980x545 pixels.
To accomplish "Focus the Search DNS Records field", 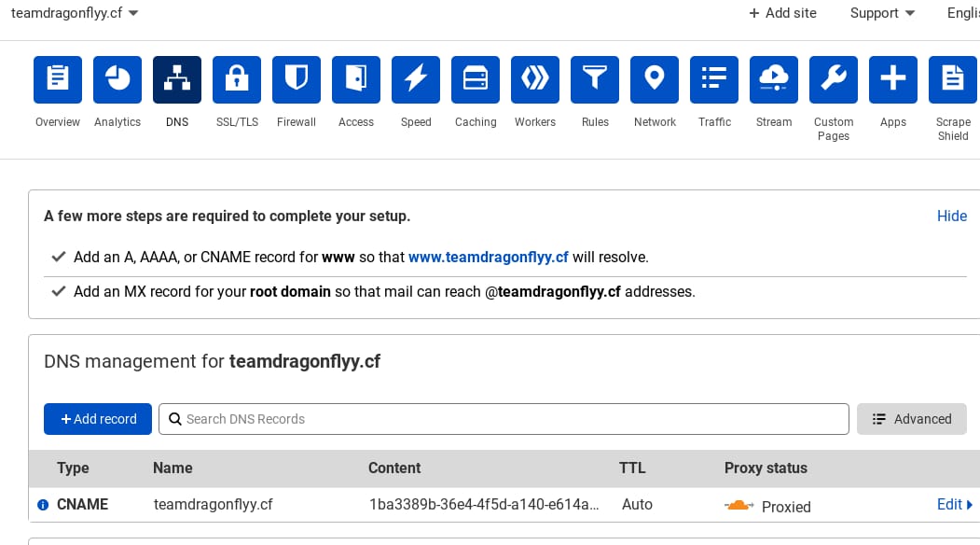I will click(x=504, y=419).
